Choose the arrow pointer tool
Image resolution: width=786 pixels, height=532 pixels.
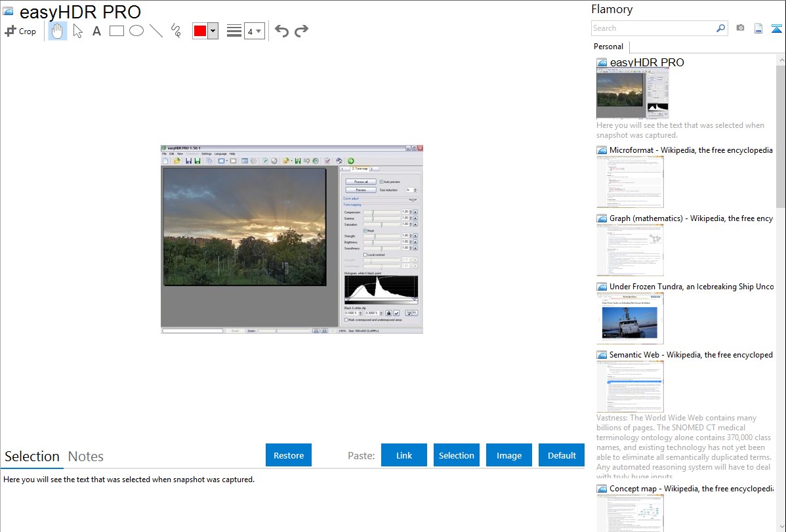click(77, 31)
